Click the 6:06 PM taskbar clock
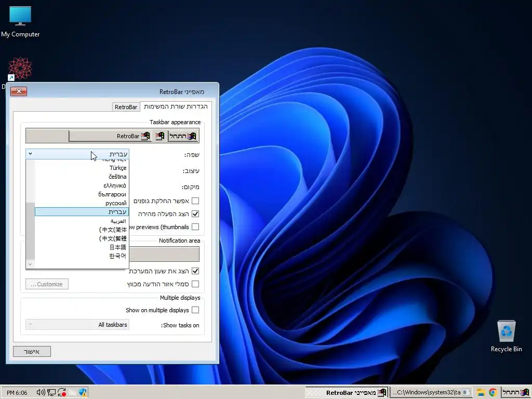This screenshot has width=532, height=399. (x=17, y=393)
